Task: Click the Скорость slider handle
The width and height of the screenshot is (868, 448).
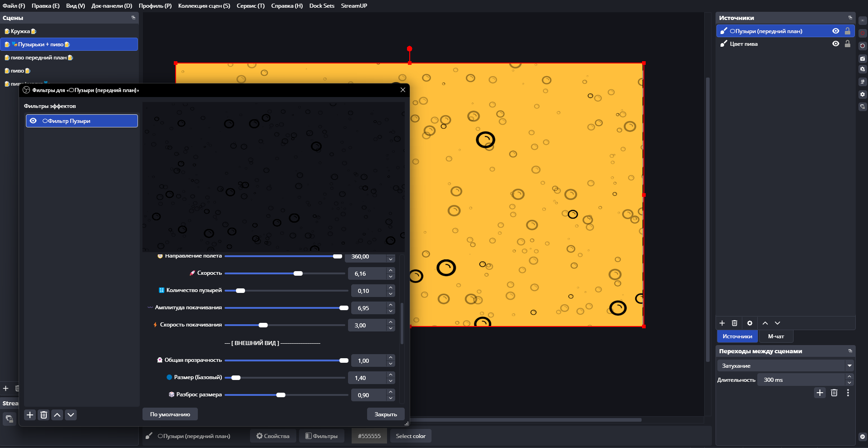Action: pos(298,273)
